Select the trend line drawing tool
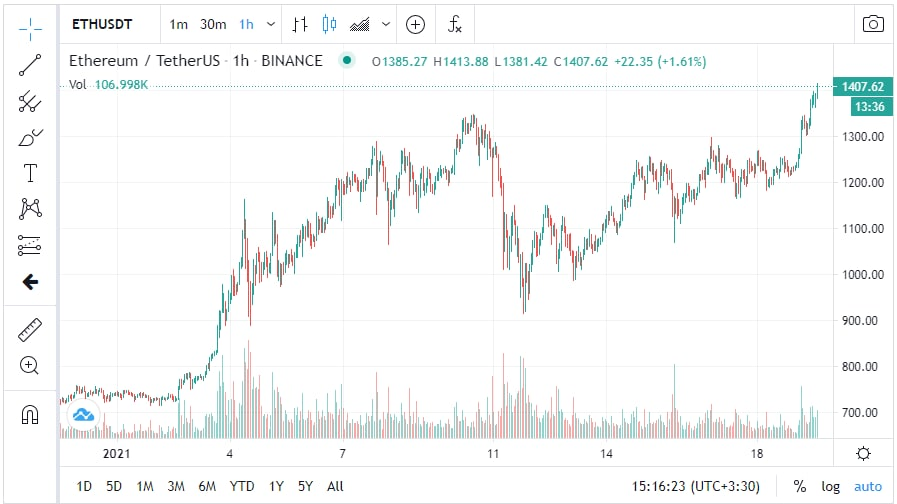The image size is (897, 504). click(x=30, y=63)
